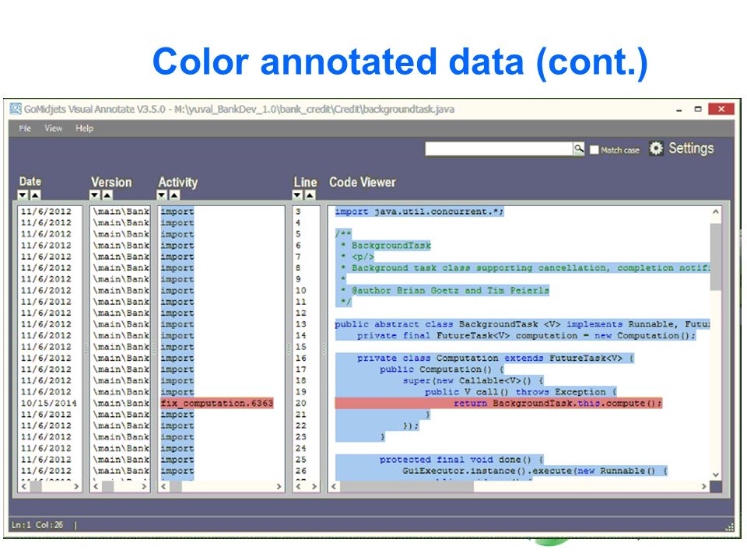747x560 pixels.
Task: Click Code Viewer horizontal scroll right arrow
Action: [x=704, y=486]
